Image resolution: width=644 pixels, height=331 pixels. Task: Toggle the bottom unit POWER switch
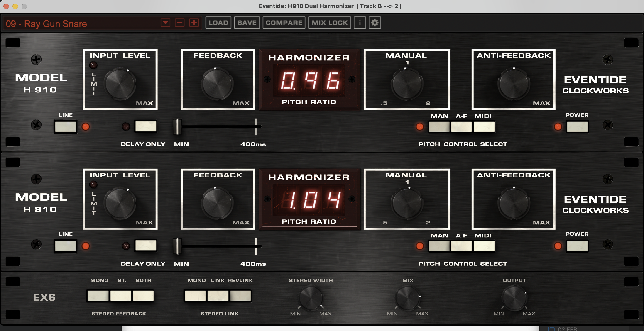tap(577, 246)
